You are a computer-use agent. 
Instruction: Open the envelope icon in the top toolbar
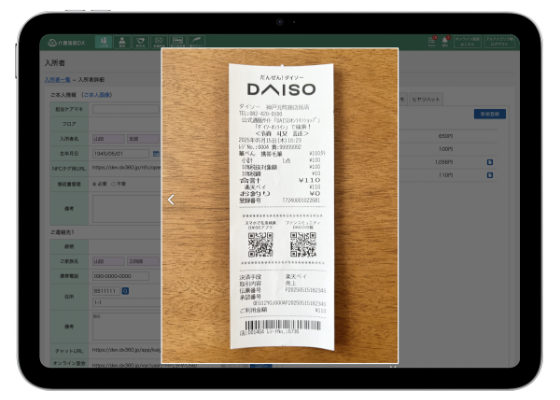point(159,42)
